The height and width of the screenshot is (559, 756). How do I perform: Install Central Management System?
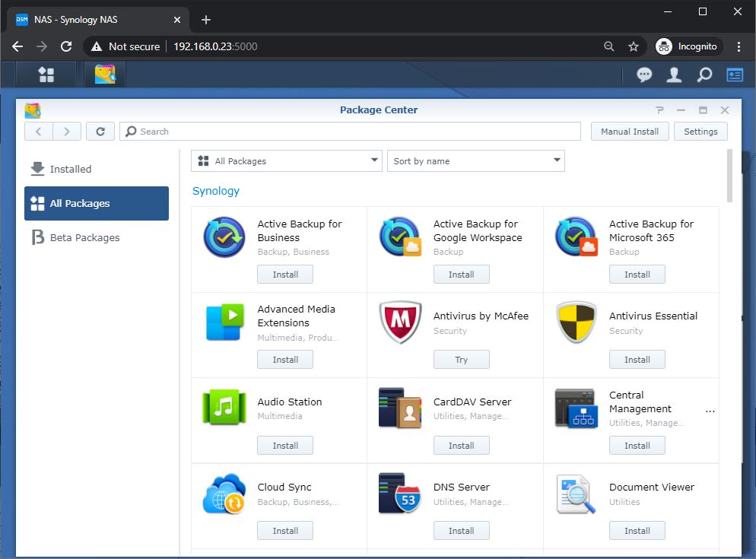tap(637, 445)
